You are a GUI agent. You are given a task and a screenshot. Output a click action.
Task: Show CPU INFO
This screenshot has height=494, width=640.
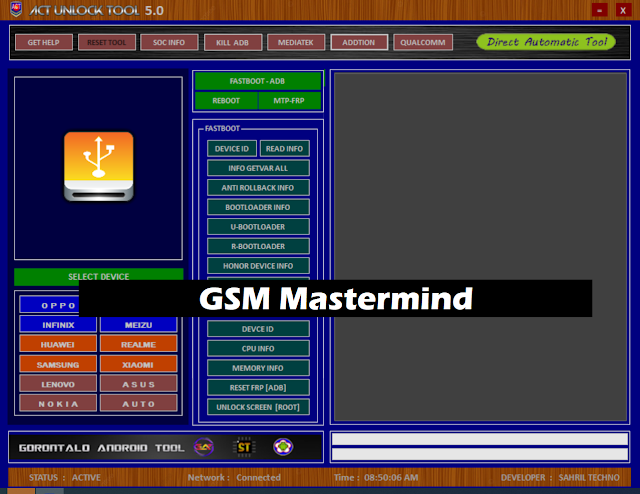(x=258, y=349)
